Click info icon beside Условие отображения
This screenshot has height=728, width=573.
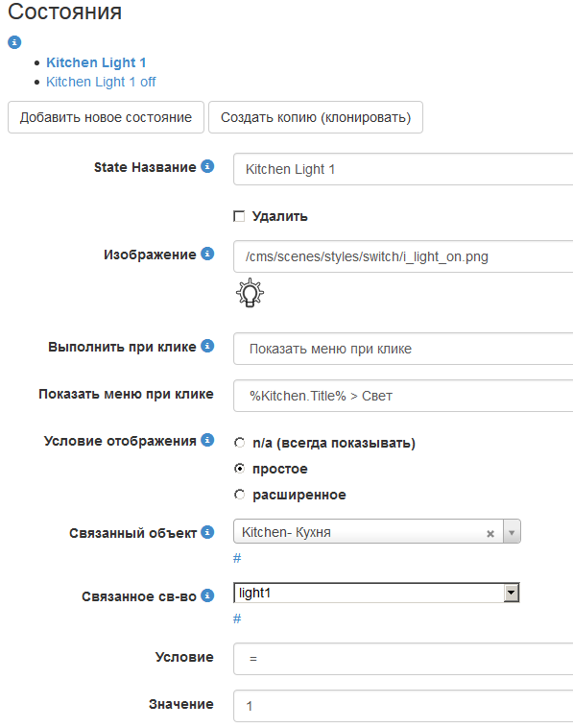pyautogui.click(x=207, y=440)
